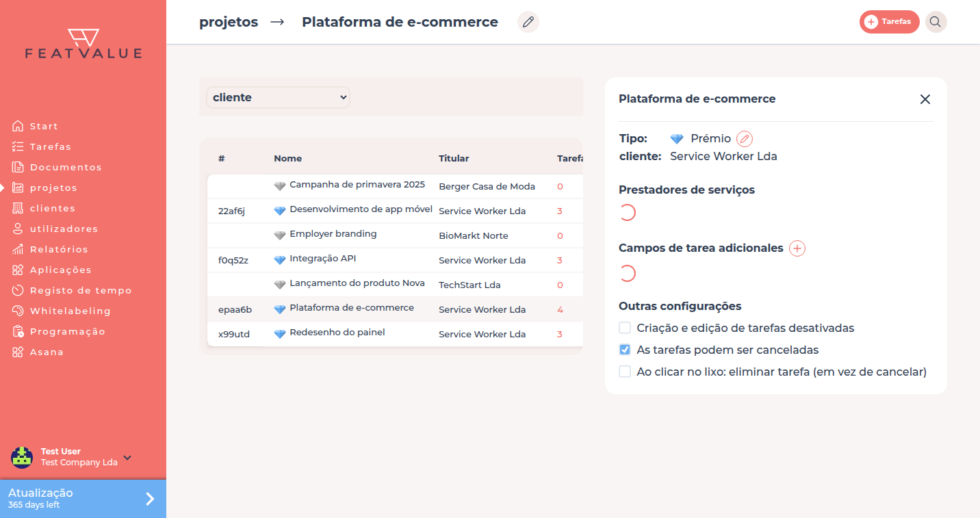Uncheck As tarefas podem ser canceladas

[x=625, y=350]
